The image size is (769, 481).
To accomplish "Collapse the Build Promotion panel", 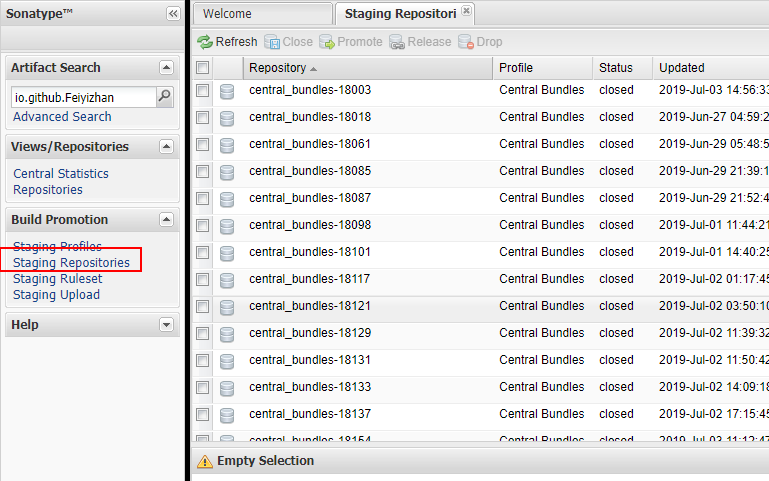I will (x=166, y=220).
